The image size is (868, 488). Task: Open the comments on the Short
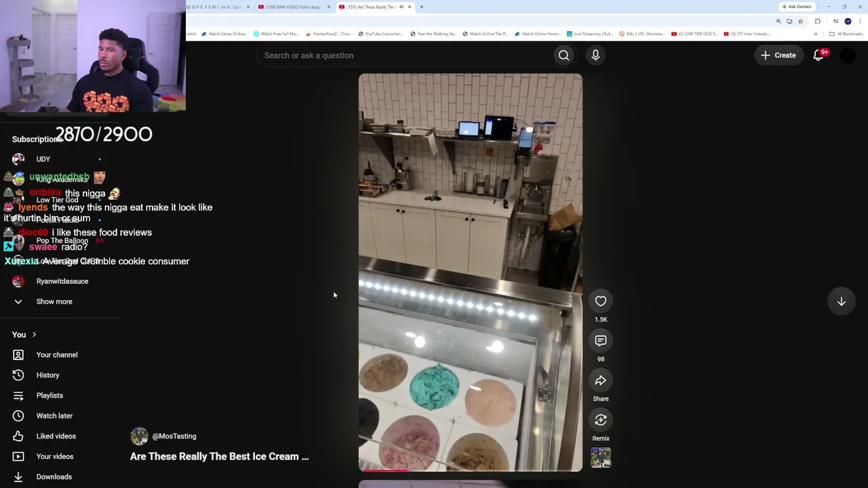[601, 340]
